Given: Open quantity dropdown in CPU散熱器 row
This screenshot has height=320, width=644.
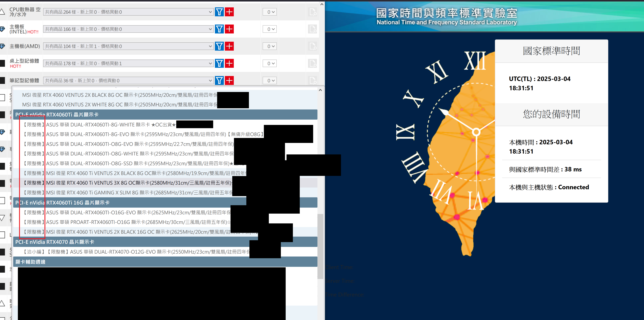Looking at the screenshot, I should [270, 12].
